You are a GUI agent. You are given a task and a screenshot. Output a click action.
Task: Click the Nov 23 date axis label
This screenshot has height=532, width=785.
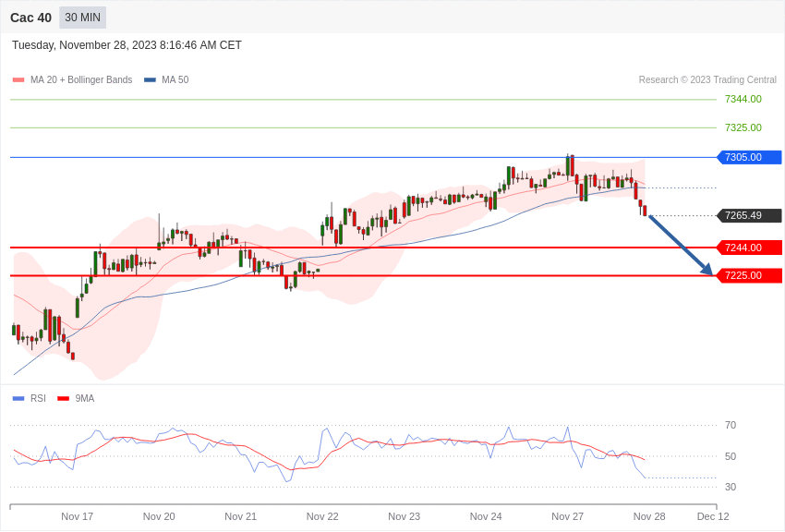404,516
